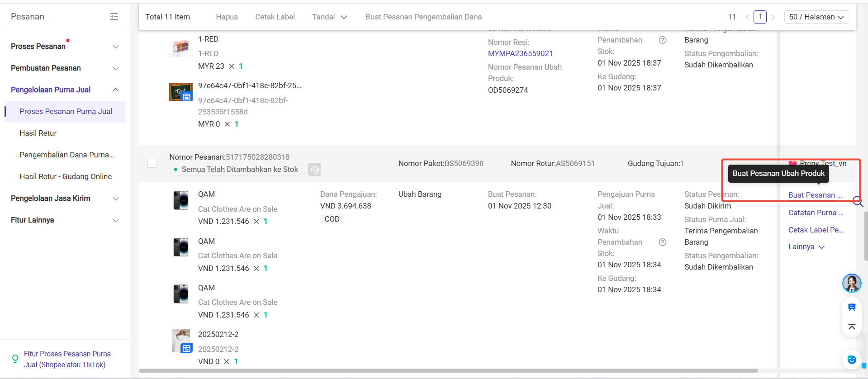Open the Tandai dropdown
Screen dimensions: 868x379
[x=329, y=17]
